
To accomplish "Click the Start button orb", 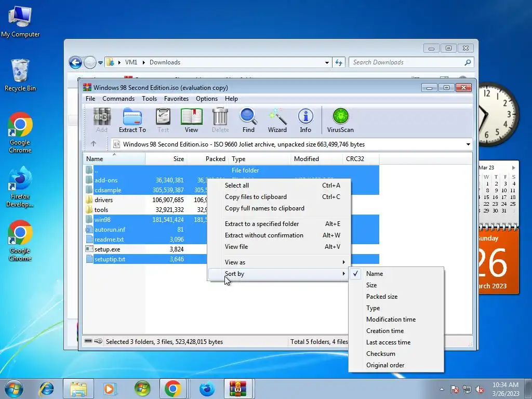I will 14,389.
